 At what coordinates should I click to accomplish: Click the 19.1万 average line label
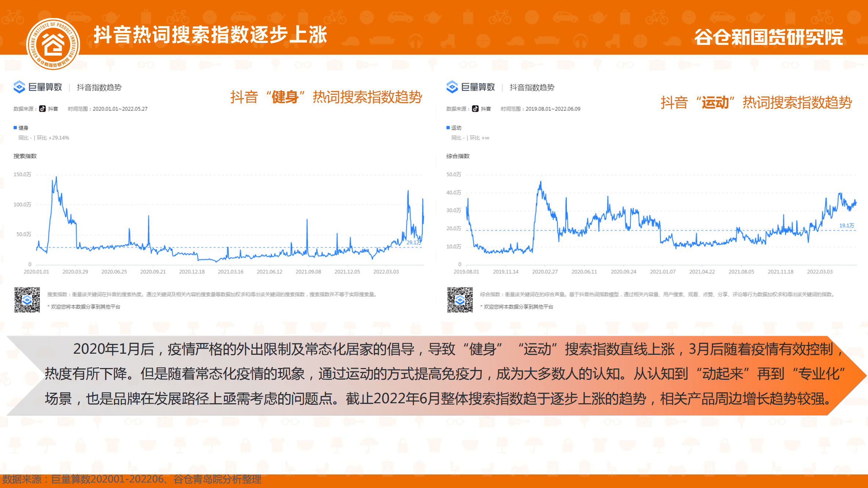(x=846, y=225)
